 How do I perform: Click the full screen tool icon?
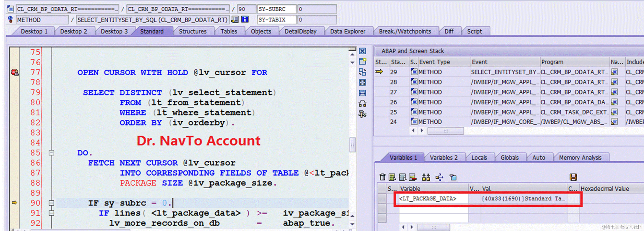coord(362,82)
